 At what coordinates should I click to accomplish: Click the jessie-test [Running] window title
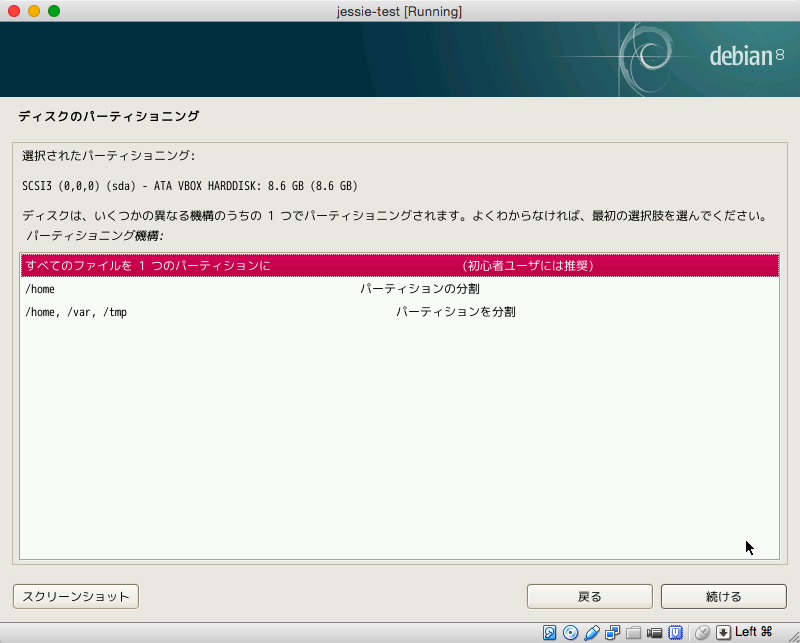point(399,11)
